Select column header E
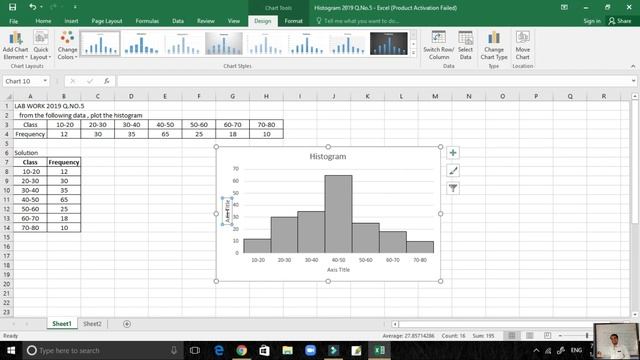The width and height of the screenshot is (640, 360). (x=165, y=96)
